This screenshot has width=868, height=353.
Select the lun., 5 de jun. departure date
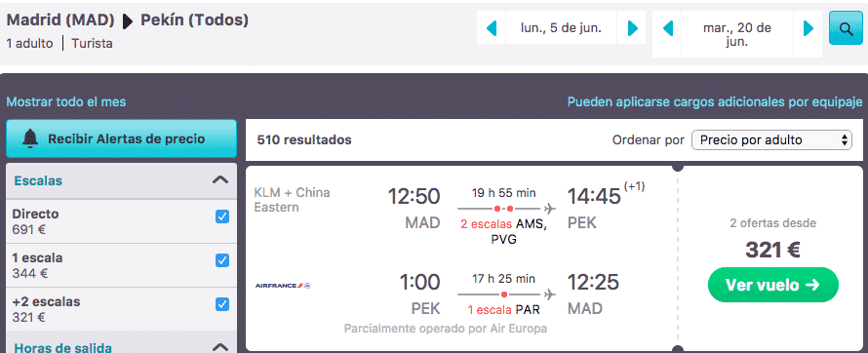pyautogui.click(x=562, y=27)
